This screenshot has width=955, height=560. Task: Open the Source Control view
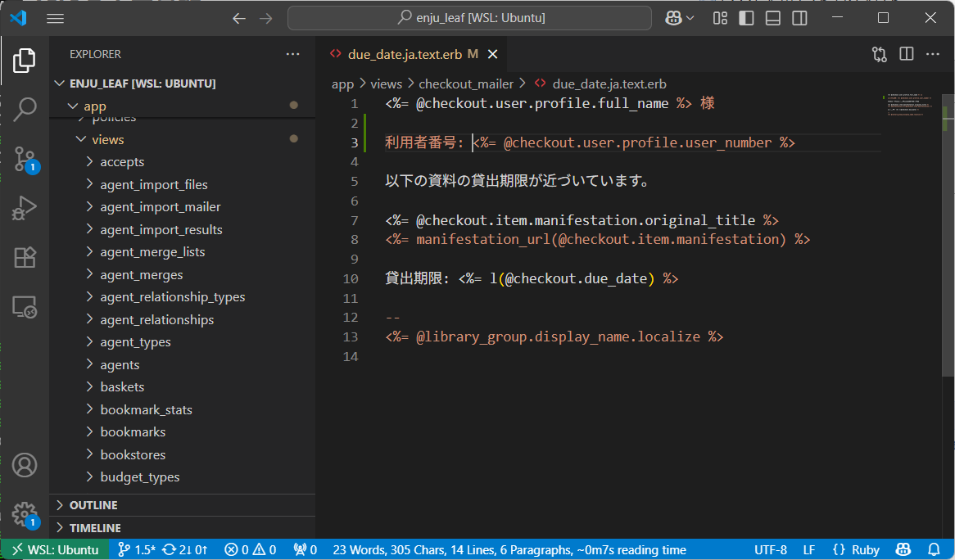coord(25,159)
